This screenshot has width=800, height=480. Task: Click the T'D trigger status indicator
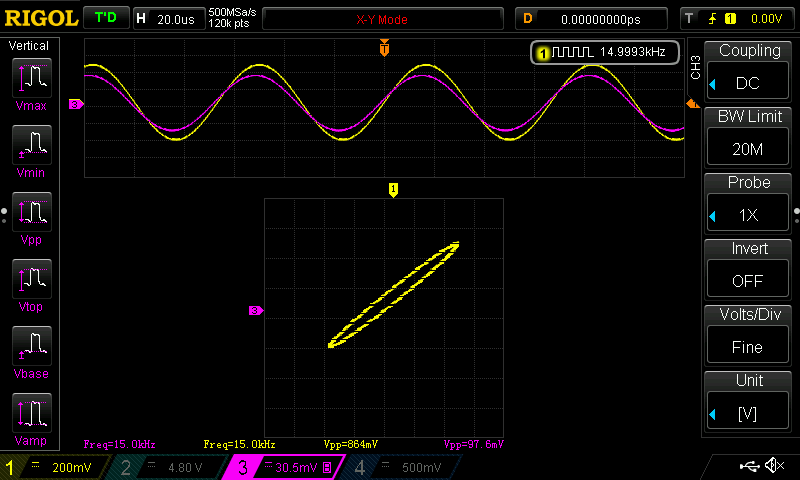coord(106,18)
